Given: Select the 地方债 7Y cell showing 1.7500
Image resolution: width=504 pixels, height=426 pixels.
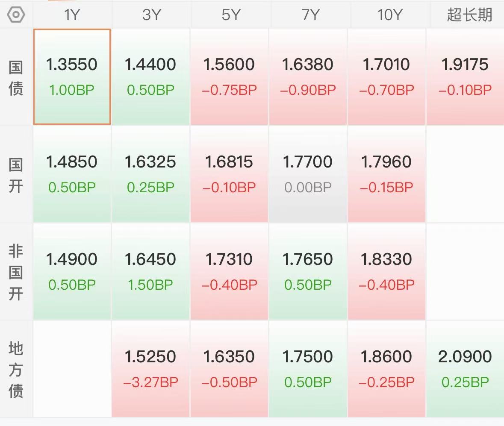Looking at the screenshot, I should pyautogui.click(x=308, y=369).
